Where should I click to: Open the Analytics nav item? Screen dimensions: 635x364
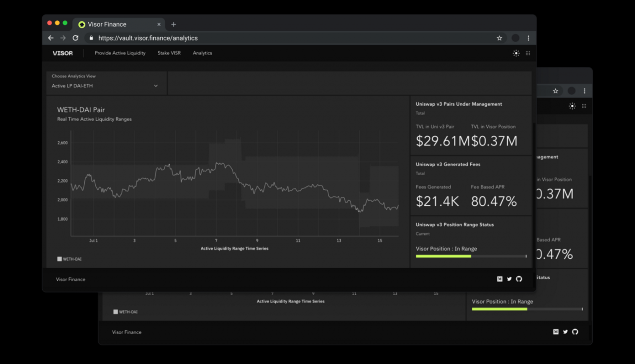coord(202,53)
